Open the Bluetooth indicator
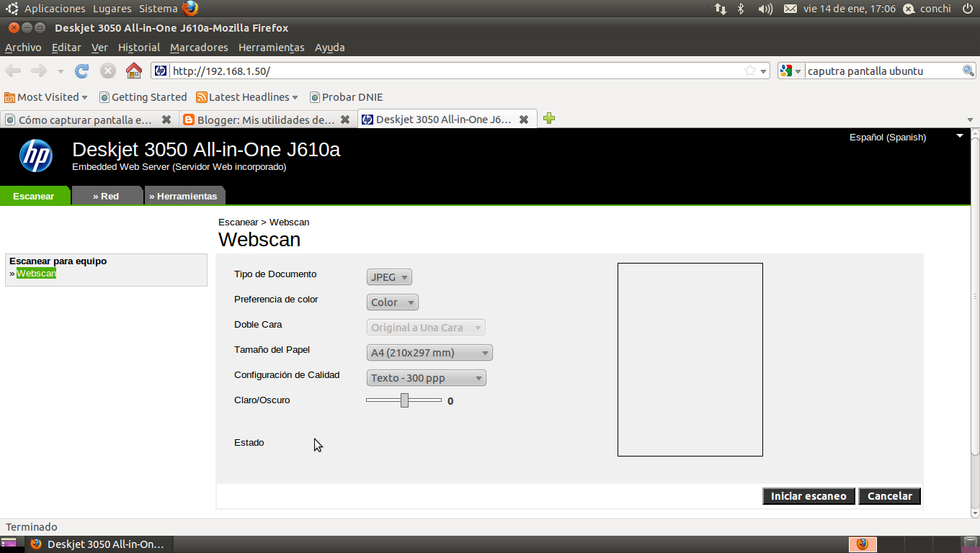The width and height of the screenshot is (980, 553). [x=741, y=9]
